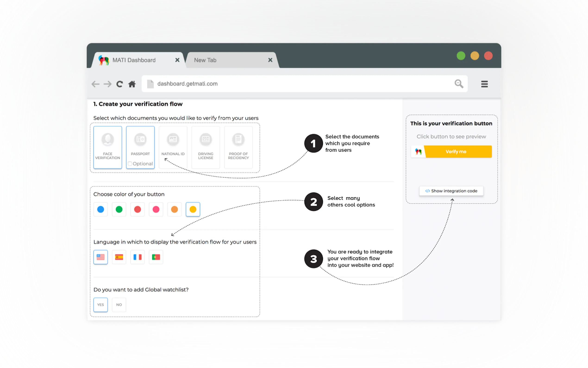This screenshot has height=368, width=588.
Task: Click the browser back arrow
Action: tap(95, 84)
